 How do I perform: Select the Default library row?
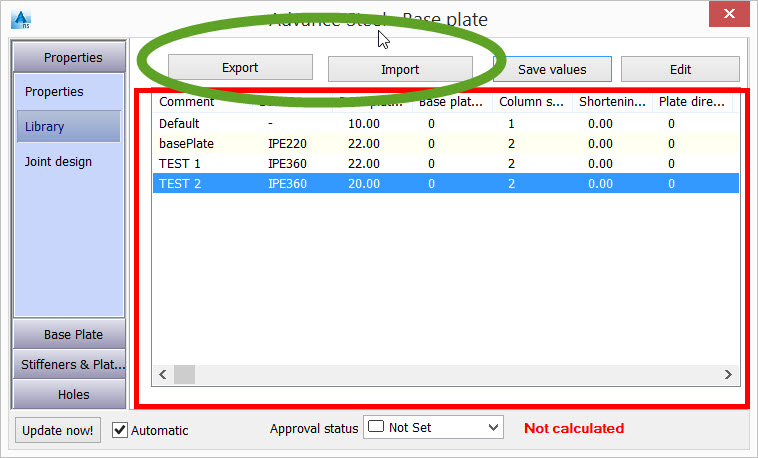[x=446, y=123]
